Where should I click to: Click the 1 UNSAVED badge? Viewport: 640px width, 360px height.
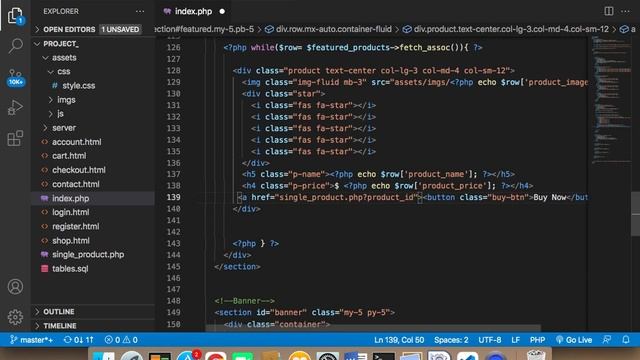pyautogui.click(x=120, y=29)
